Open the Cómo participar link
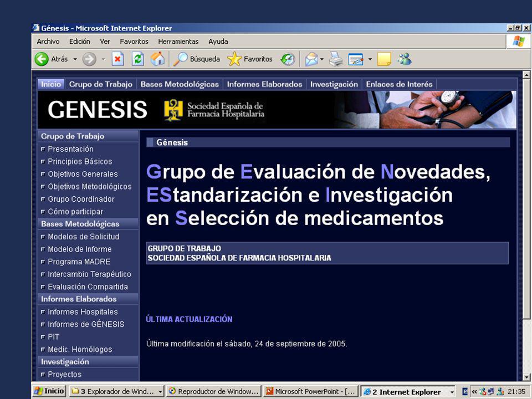The image size is (532, 399). click(75, 212)
